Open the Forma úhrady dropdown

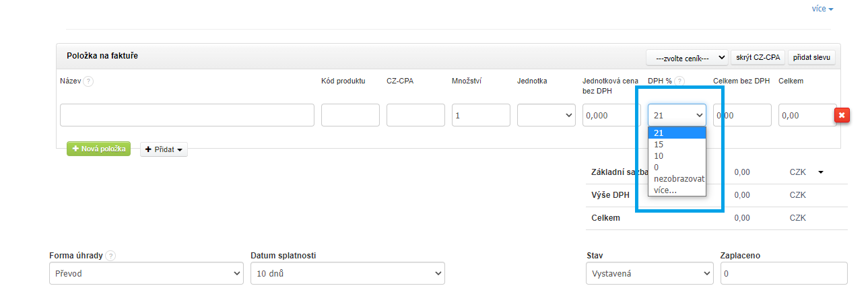(146, 273)
